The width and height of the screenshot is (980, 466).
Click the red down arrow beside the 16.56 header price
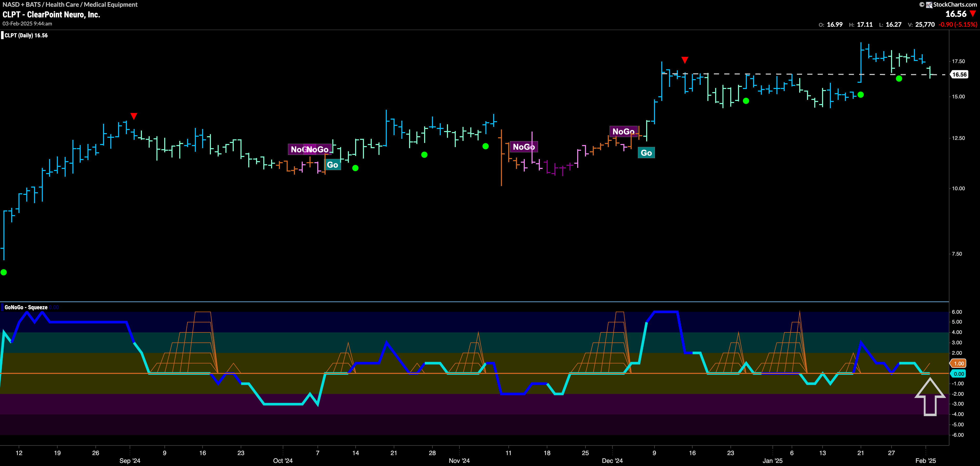[973, 14]
